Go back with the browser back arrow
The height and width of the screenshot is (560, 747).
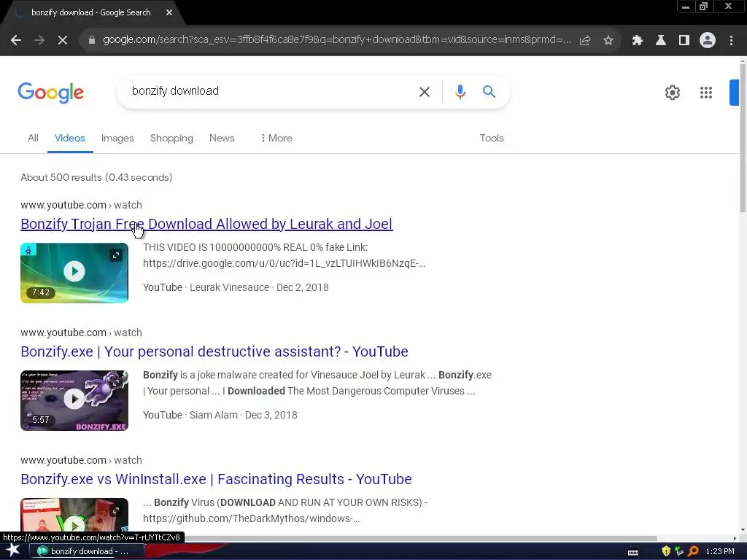(x=16, y=41)
